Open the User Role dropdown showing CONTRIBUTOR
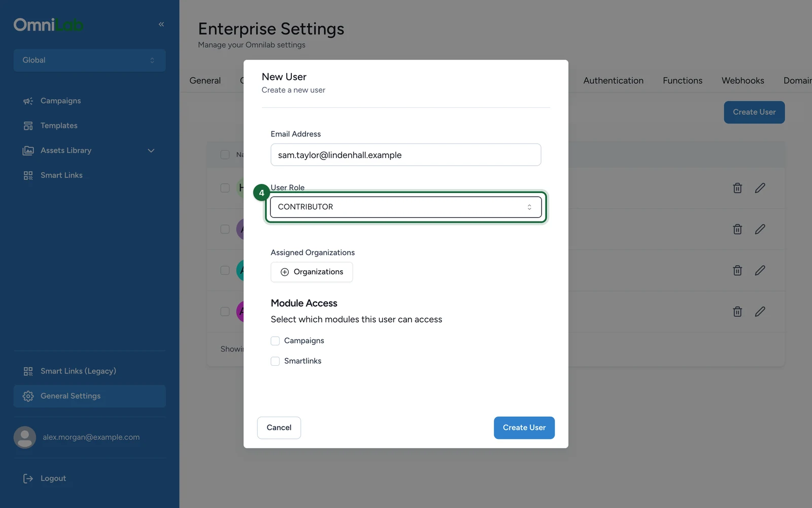This screenshot has height=508, width=812. pyautogui.click(x=406, y=207)
